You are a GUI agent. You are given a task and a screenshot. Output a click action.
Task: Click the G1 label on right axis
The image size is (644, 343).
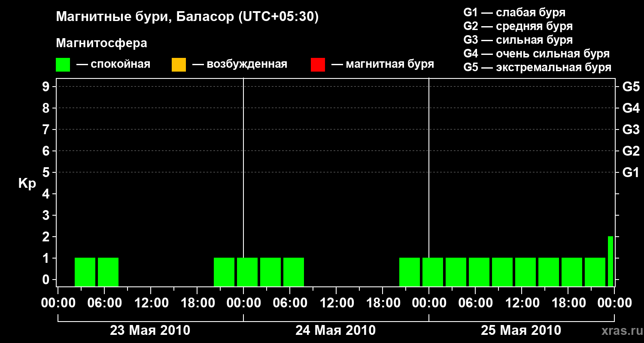click(631, 172)
